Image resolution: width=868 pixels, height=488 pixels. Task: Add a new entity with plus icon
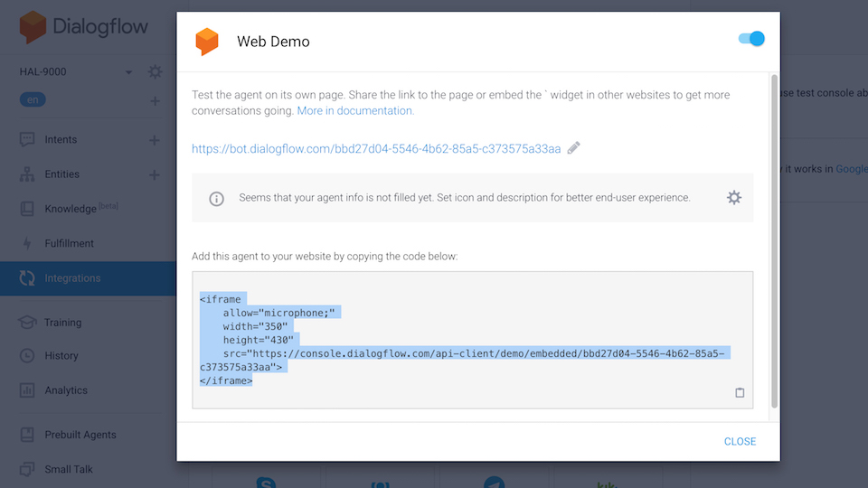pyautogui.click(x=155, y=174)
